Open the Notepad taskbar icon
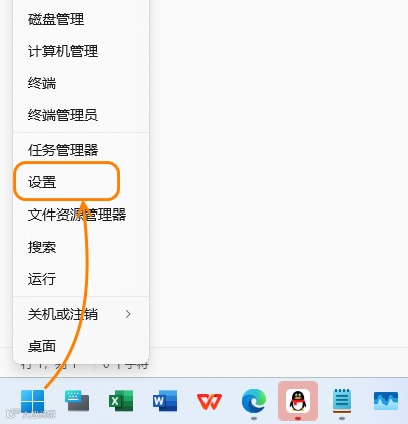This screenshot has width=408, height=424. [x=342, y=401]
